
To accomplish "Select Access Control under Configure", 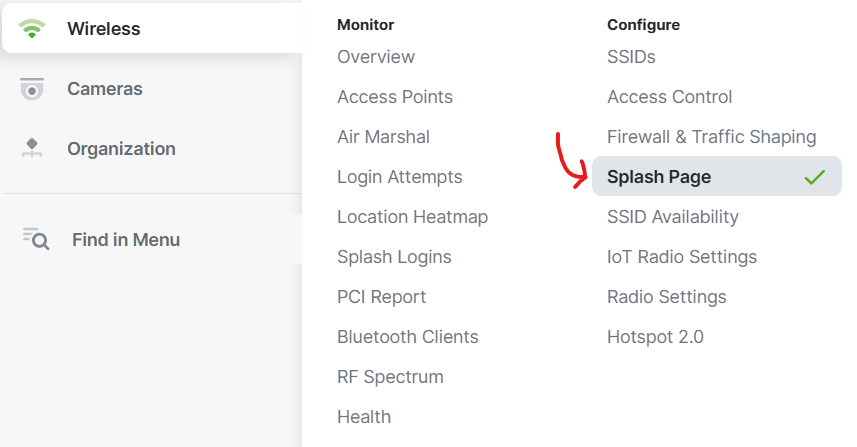I will click(670, 97).
